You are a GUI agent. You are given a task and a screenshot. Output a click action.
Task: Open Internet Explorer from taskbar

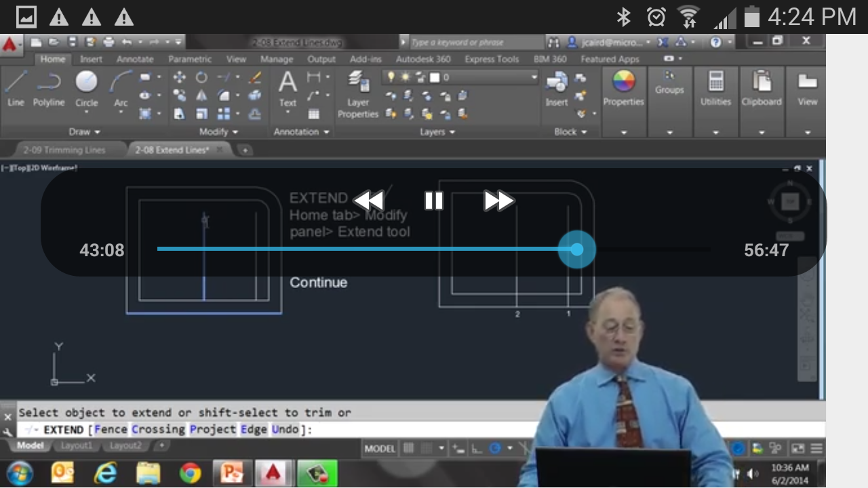coord(105,472)
